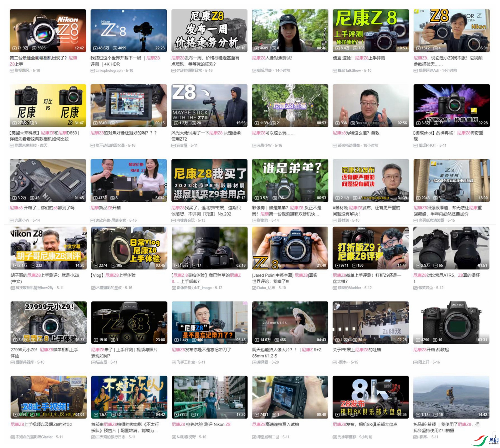
Task: Open the Z8发布 相机8K俱乐部大盘点 thumbnail
Action: coord(371,397)
